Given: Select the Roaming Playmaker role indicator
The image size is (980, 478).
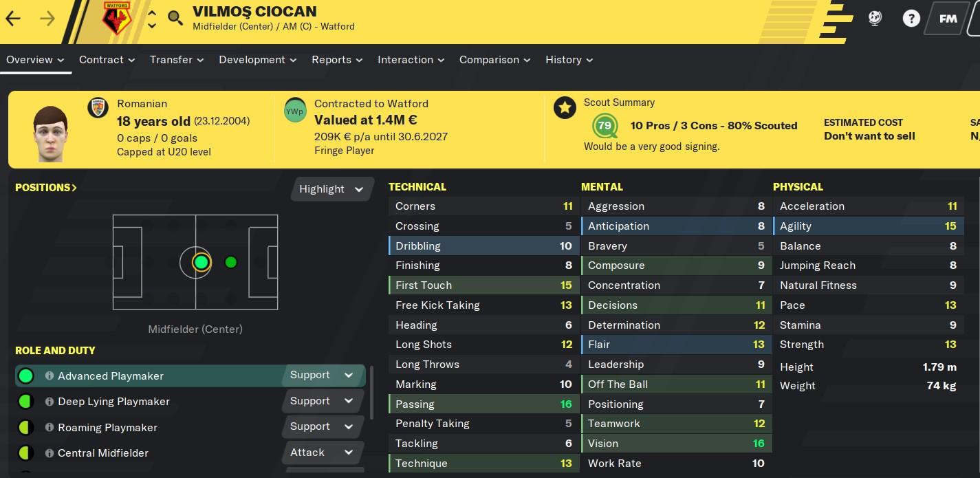Looking at the screenshot, I should pos(25,428).
